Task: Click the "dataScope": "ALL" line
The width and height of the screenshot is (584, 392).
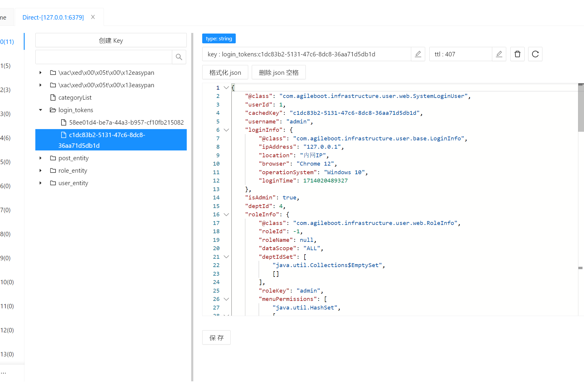Action: tap(291, 248)
